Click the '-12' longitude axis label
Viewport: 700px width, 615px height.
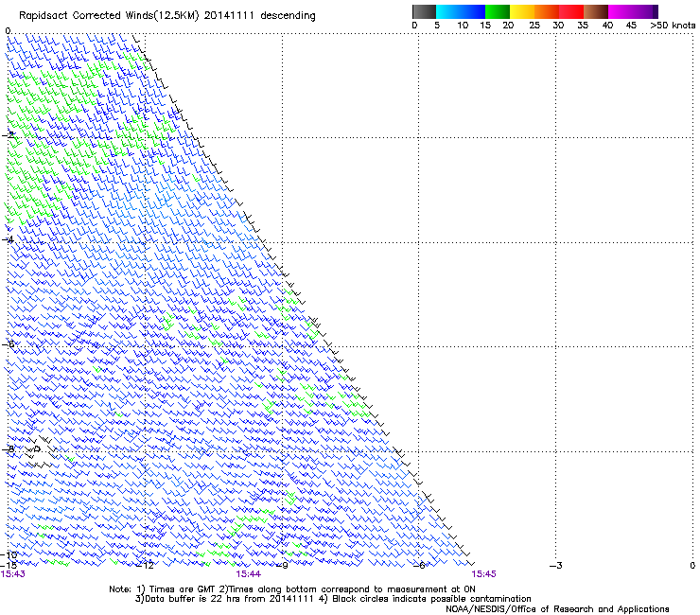pos(145,566)
